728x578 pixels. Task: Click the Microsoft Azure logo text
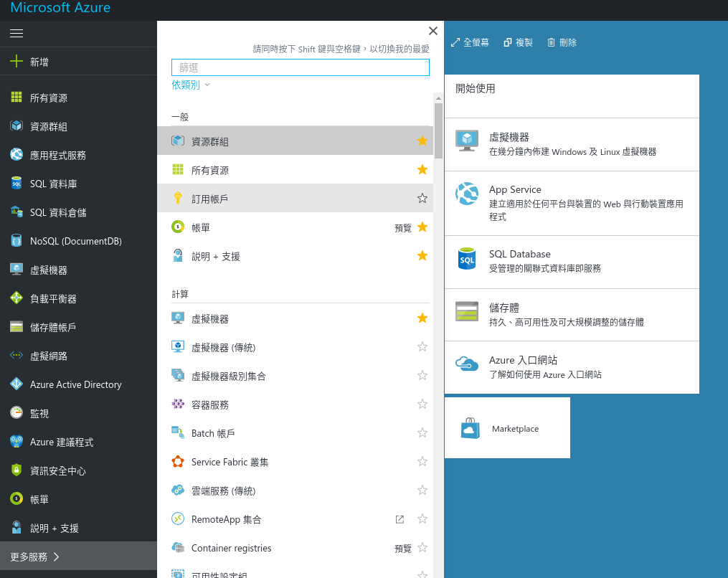pos(60,7)
